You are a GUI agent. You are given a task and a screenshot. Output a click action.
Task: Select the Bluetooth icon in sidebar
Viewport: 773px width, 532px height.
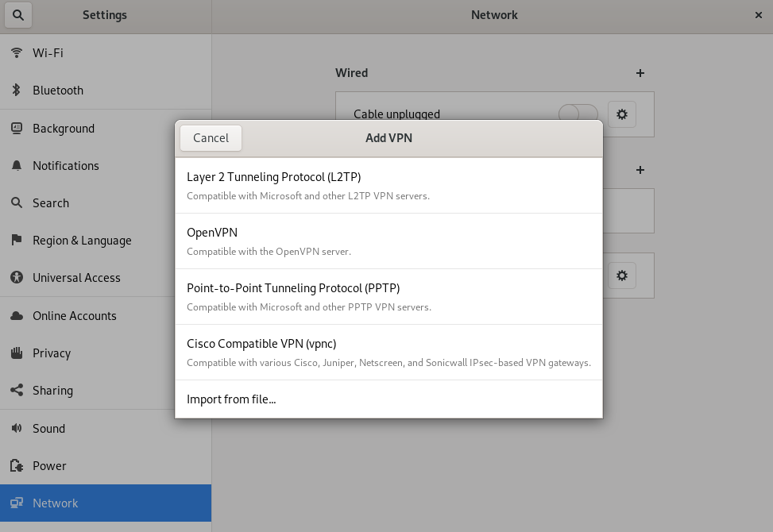(x=17, y=91)
